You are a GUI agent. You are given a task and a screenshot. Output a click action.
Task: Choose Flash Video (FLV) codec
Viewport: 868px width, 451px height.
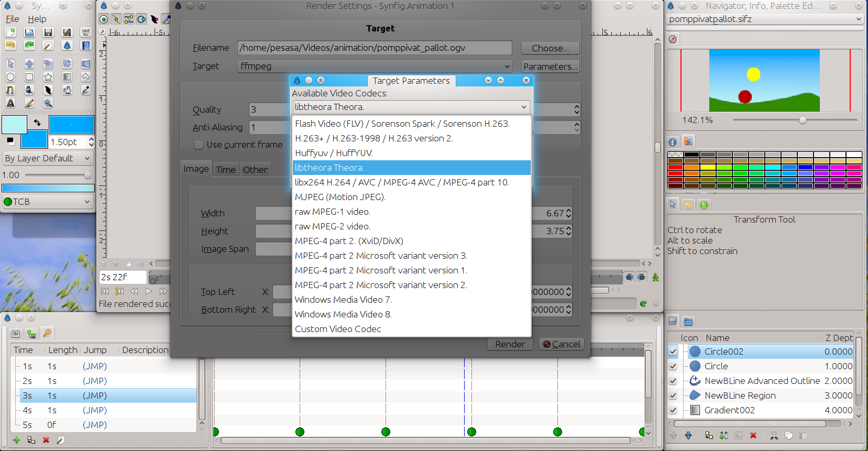(412, 124)
